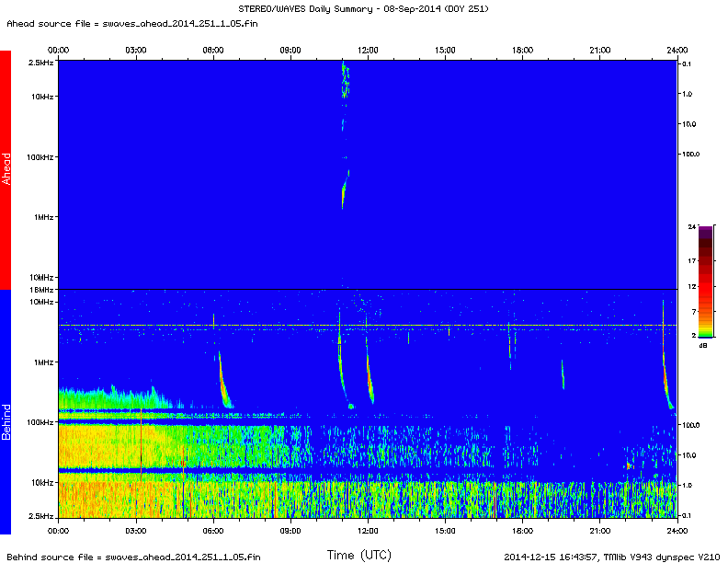Click the 100kHz label on the Ahead panel axis
The width and height of the screenshot is (728, 563).
40,157
